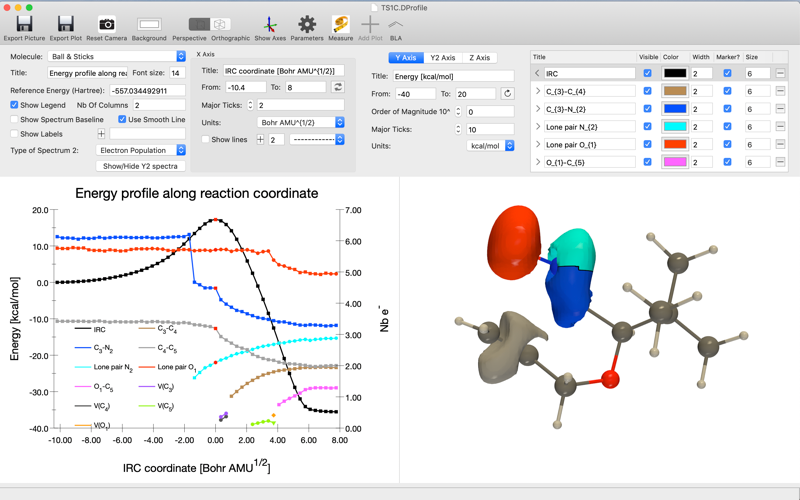800x500 pixels.
Task: Click the Reference Energy input field
Action: click(147, 91)
